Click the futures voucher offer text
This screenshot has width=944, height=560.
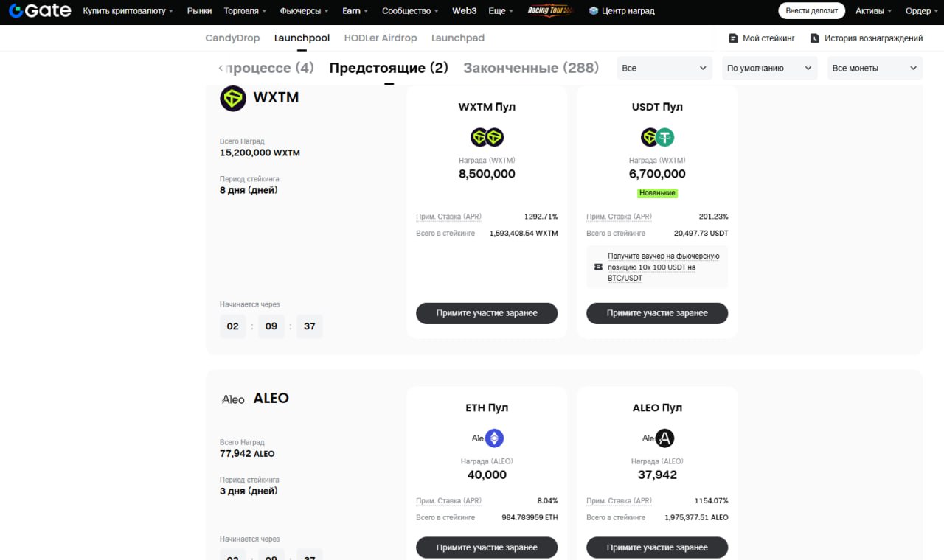click(663, 267)
